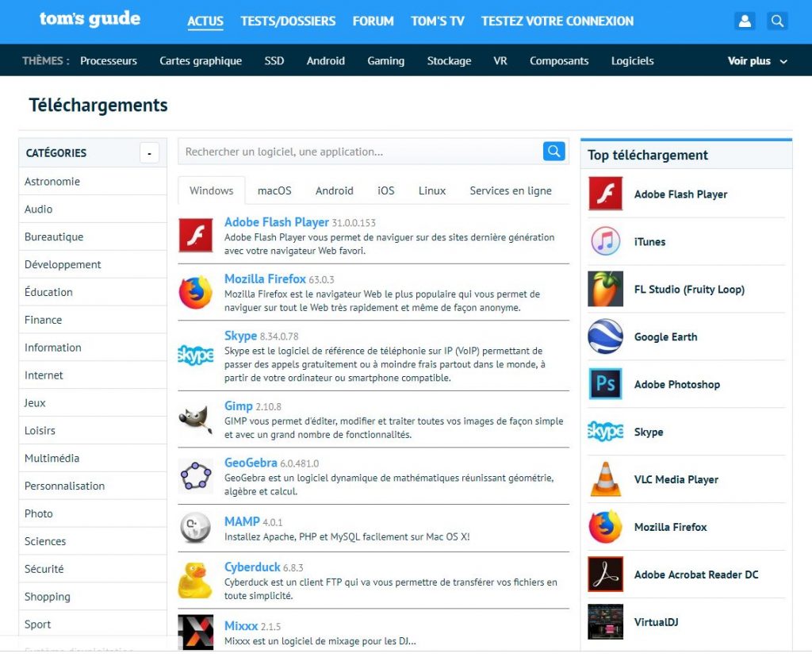Open the Cartes graphique theme link
812x665 pixels.
(x=201, y=60)
